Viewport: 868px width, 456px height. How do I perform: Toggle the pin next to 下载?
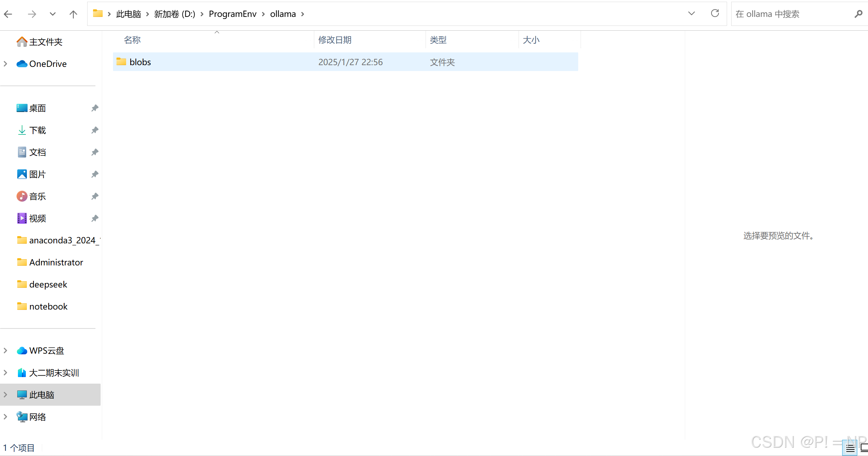[95, 130]
